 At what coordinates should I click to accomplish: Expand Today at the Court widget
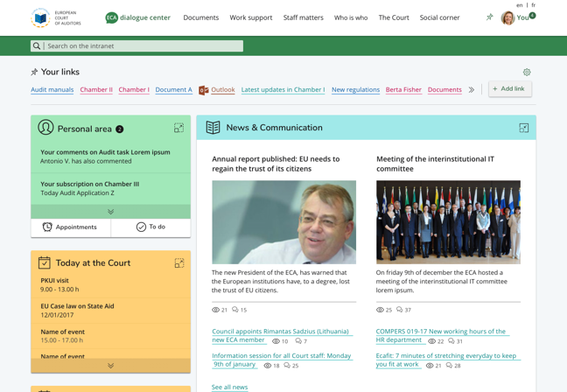[179, 262]
